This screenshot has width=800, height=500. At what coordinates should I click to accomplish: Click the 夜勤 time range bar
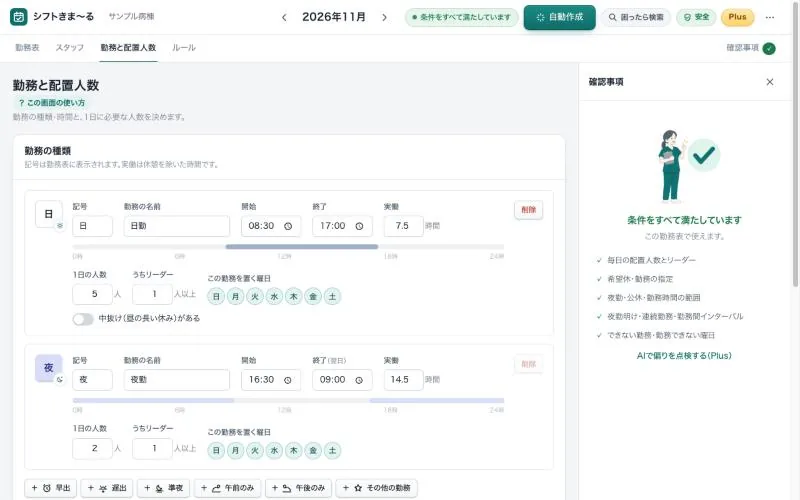[x=288, y=401]
